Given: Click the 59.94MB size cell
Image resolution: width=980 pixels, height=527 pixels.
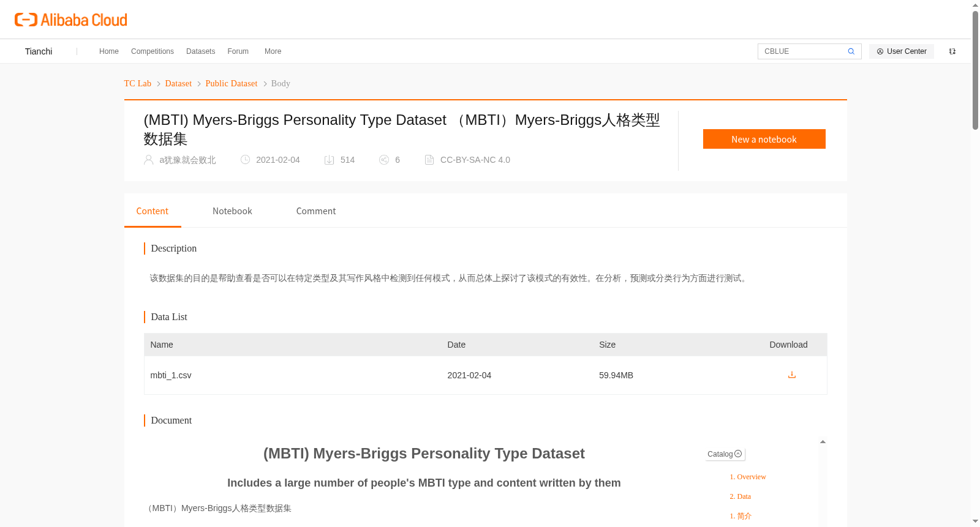Looking at the screenshot, I should pyautogui.click(x=616, y=375).
